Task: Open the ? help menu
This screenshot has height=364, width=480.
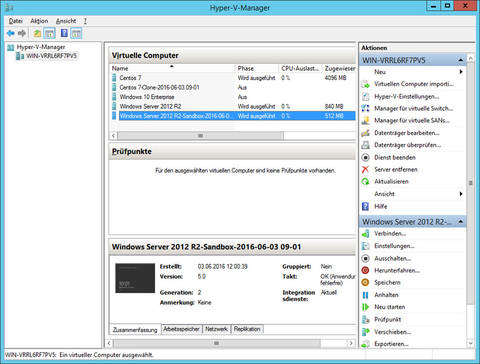Action: 85,21
